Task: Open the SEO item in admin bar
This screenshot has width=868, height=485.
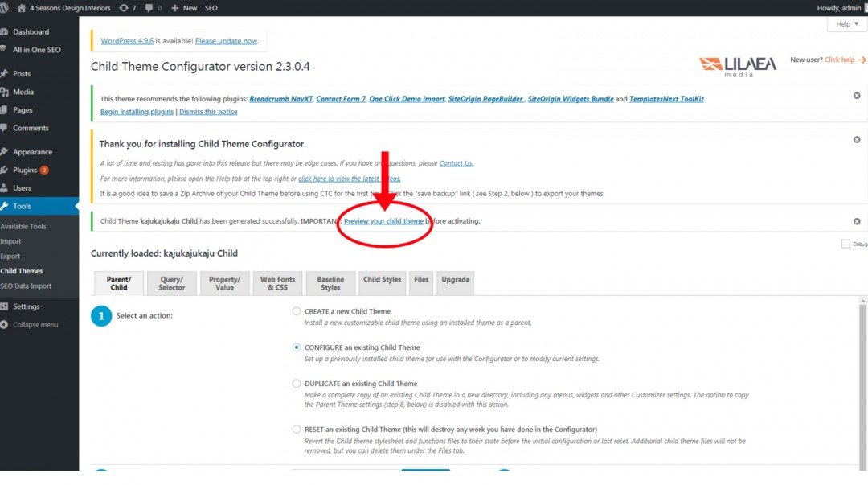Action: [x=211, y=8]
